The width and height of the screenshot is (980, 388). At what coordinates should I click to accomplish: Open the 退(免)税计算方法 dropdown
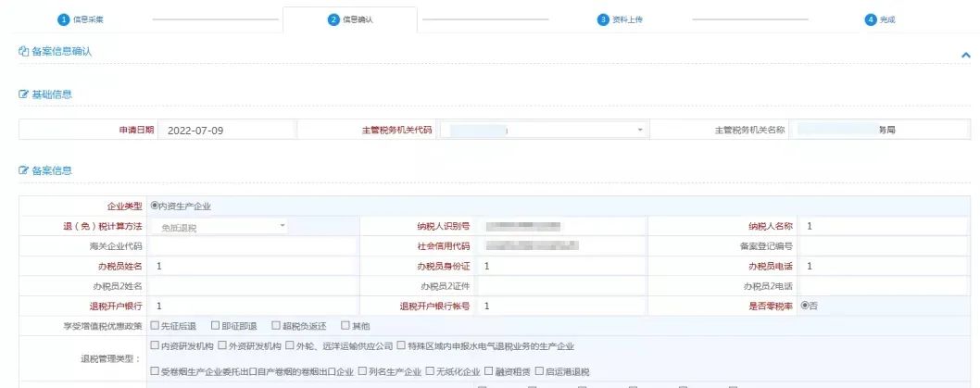[x=218, y=227]
